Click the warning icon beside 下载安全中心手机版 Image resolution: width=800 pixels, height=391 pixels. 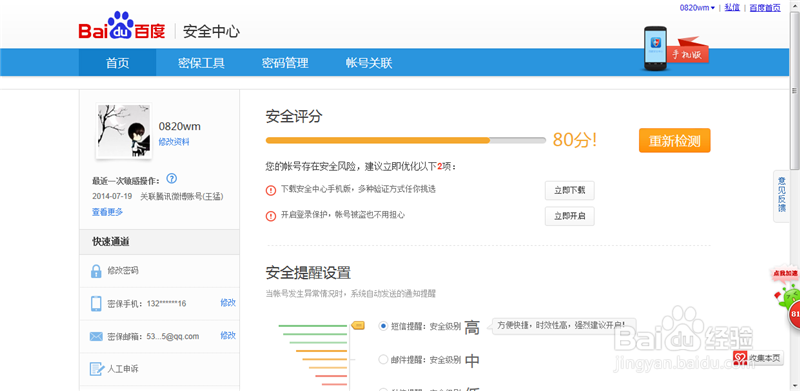[x=271, y=190]
